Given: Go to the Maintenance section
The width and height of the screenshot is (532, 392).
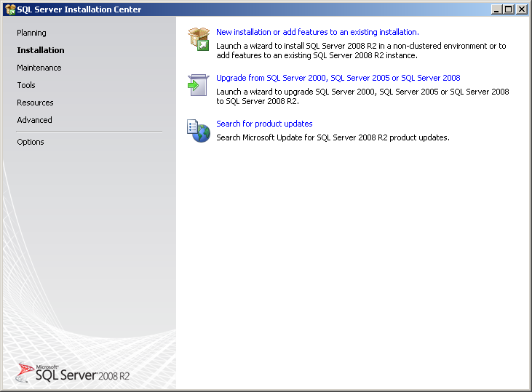Looking at the screenshot, I should tap(39, 68).
